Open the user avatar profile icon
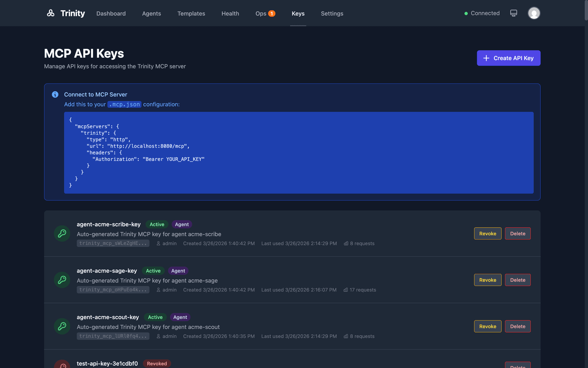Image resolution: width=588 pixels, height=368 pixels. click(534, 13)
